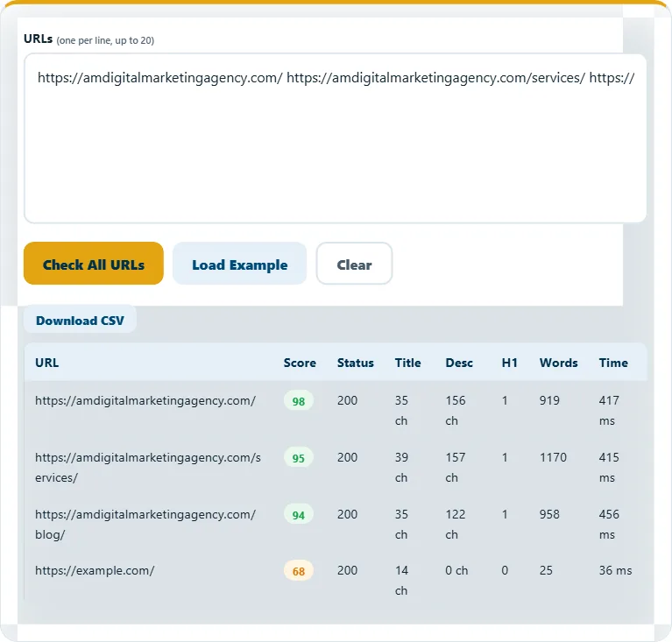This screenshot has width=672, height=642.
Task: Click H1 count 0 in example.com row
Action: (505, 570)
